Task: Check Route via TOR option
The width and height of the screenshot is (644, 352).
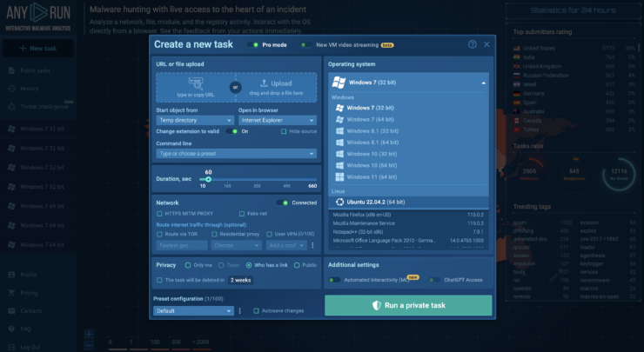Action: [159, 234]
